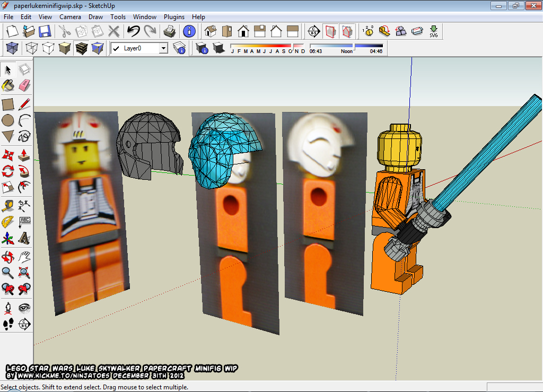Screen dimensions: 543x392
Task: Activate the Axes tool
Action: click(8, 238)
